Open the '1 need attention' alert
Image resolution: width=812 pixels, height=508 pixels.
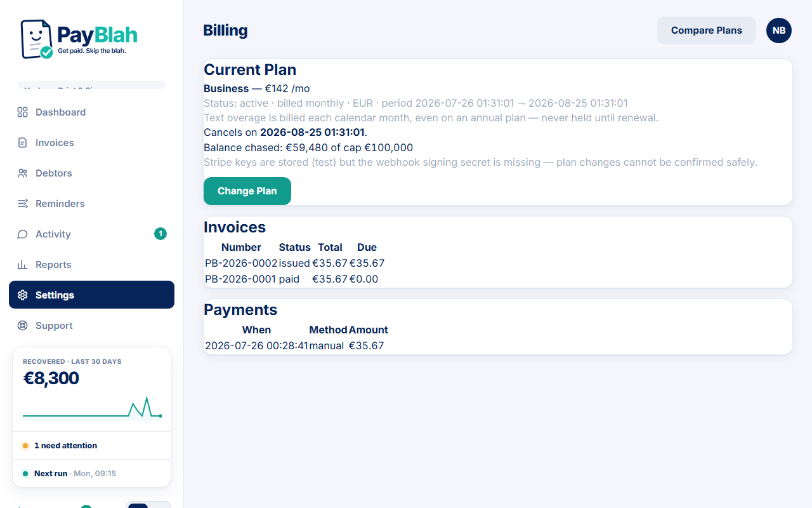(x=91, y=446)
